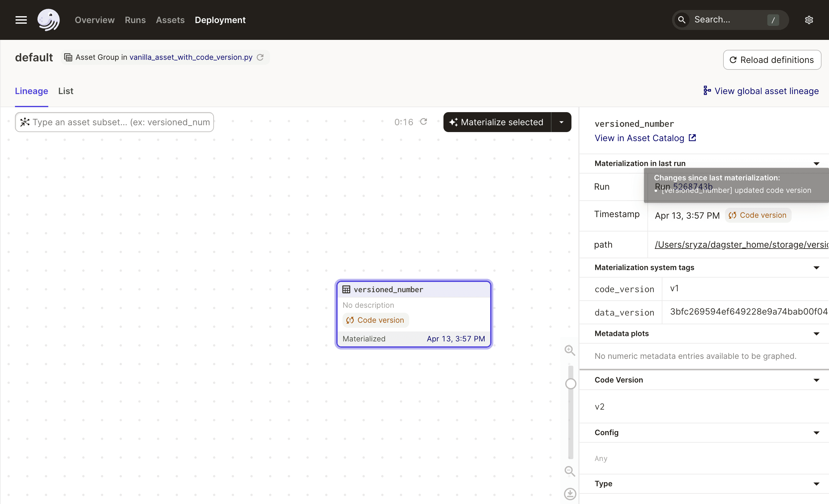829x504 pixels.
Task: Download the asset graph image
Action: 570,494
